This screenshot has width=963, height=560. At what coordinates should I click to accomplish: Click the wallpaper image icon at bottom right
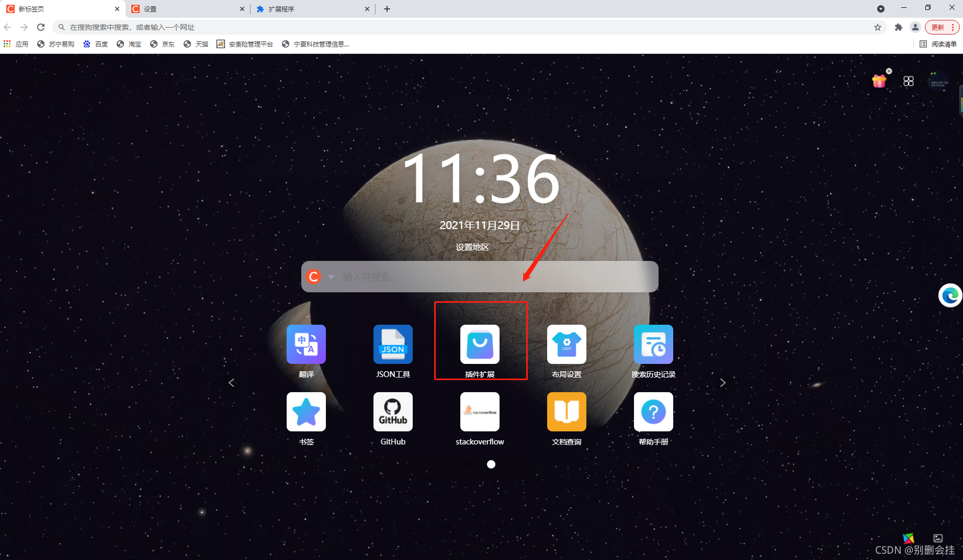pyautogui.click(x=938, y=538)
